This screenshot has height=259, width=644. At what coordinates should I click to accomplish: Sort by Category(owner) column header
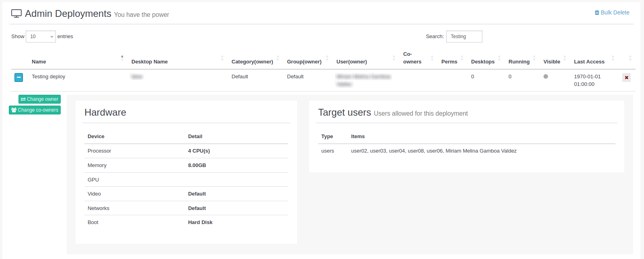point(252,62)
